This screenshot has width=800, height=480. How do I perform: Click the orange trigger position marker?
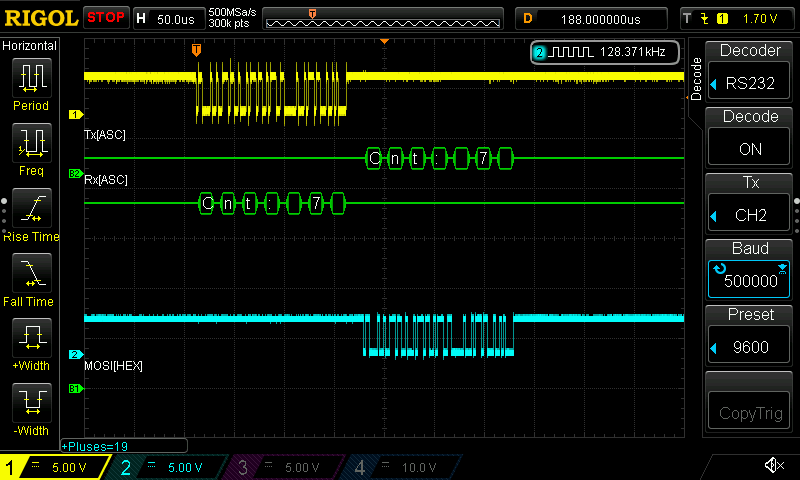pyautogui.click(x=196, y=48)
